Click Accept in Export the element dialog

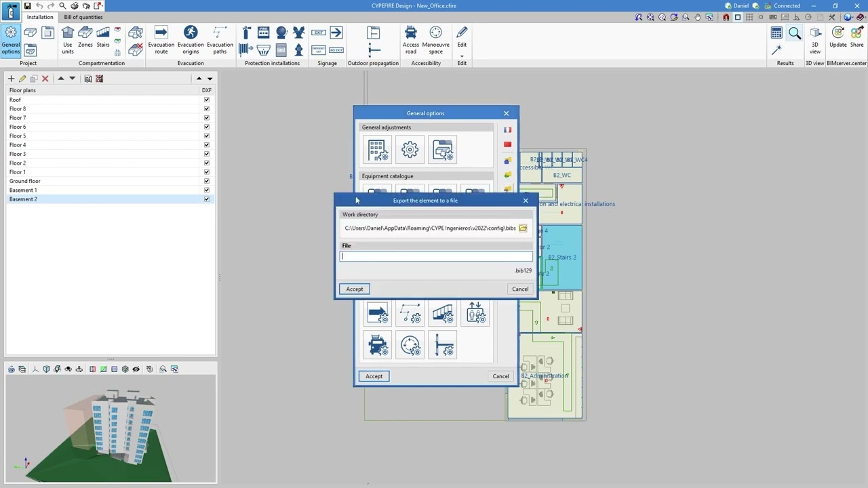(x=355, y=289)
